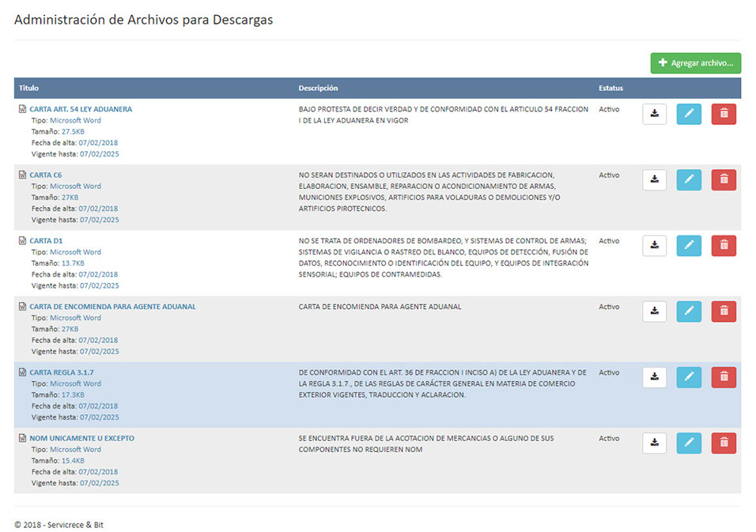Screen dimensions: 756x532
Task: Click the SE ENCUENTRA FUERA DE LA ACOTACION description
Action: pyautogui.click(x=426, y=443)
